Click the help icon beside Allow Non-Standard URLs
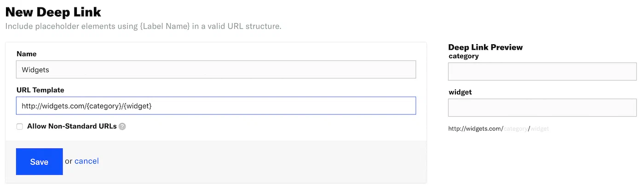644x189 pixels. [x=122, y=126]
